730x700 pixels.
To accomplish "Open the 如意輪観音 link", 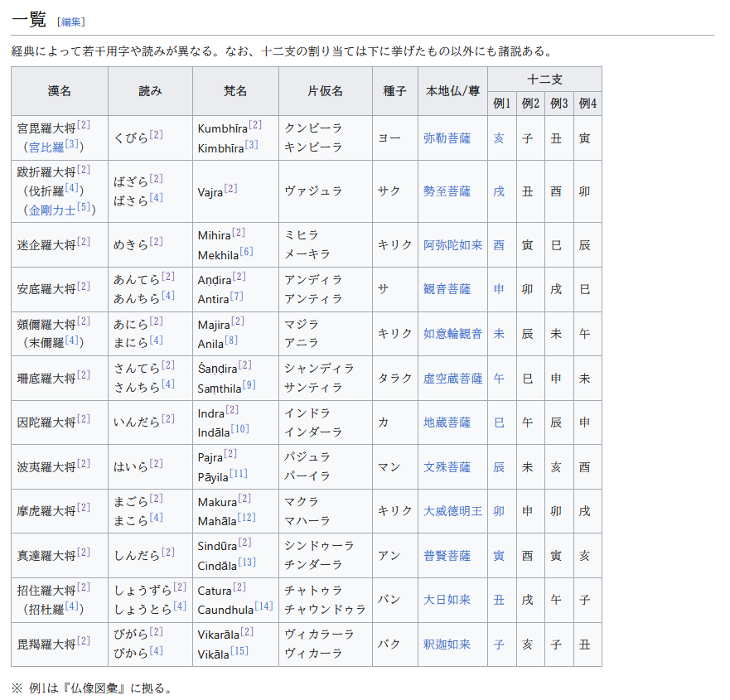I will pyautogui.click(x=452, y=334).
